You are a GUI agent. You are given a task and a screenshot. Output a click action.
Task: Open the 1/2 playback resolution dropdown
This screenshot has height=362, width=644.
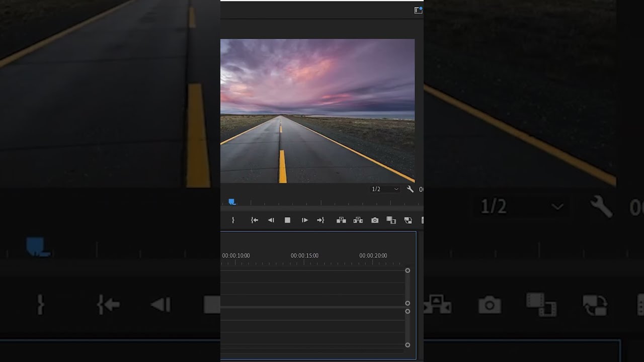click(x=385, y=189)
